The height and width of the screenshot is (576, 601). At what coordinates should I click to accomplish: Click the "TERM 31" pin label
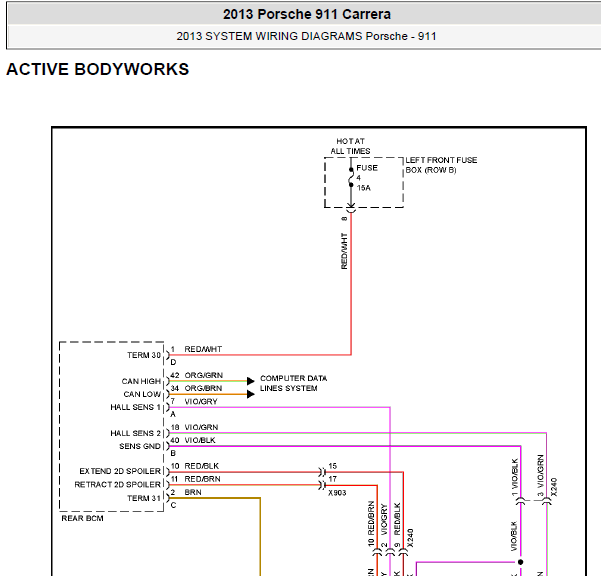pyautogui.click(x=144, y=498)
